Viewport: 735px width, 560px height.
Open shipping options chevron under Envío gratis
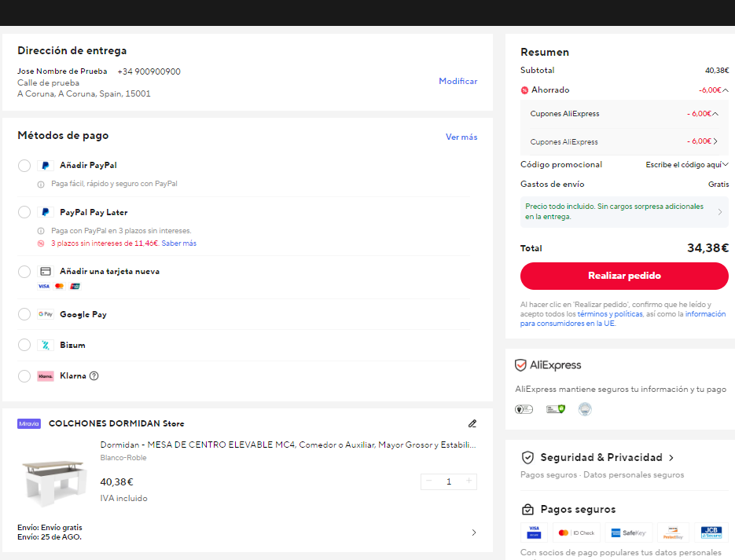[x=474, y=533]
